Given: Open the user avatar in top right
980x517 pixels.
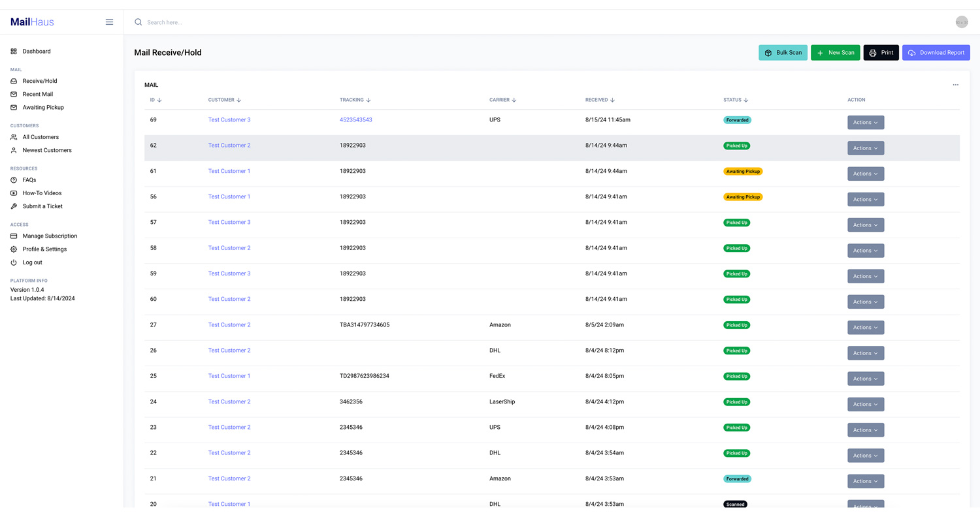Looking at the screenshot, I should click(961, 22).
